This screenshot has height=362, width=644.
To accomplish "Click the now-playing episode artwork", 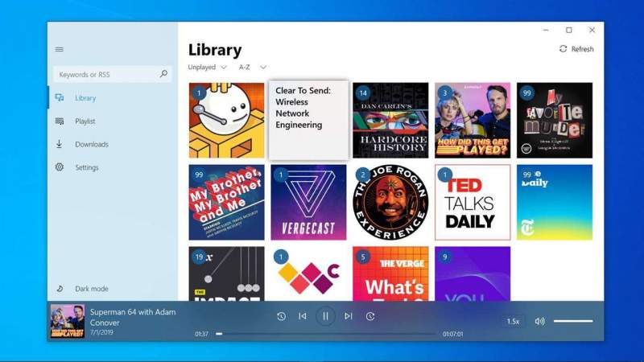I will click(68, 321).
